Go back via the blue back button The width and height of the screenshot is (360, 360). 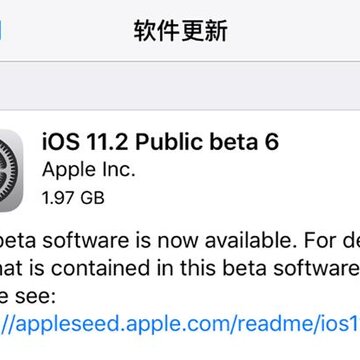click(1, 31)
